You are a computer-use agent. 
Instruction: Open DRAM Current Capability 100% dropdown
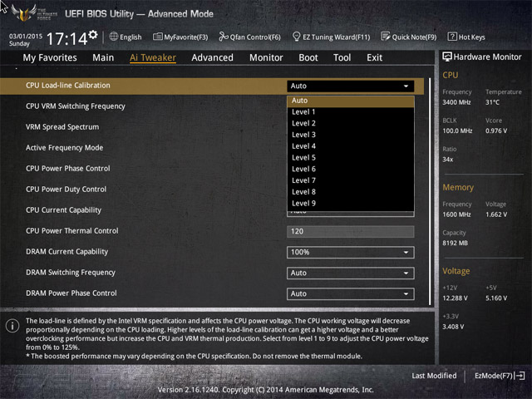coord(351,253)
